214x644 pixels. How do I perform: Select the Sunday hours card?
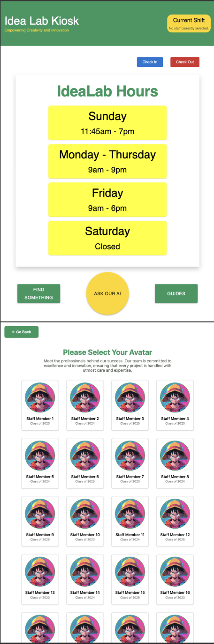click(107, 123)
